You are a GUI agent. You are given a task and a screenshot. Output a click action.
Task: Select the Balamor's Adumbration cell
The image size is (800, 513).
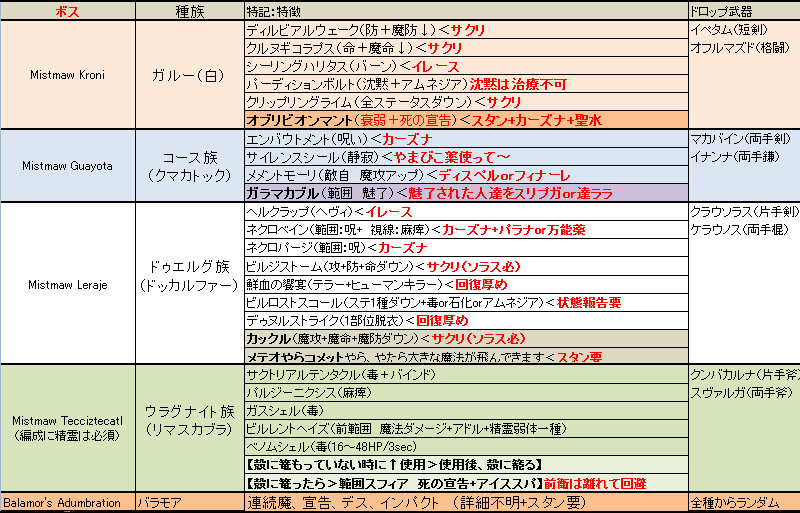point(68,502)
